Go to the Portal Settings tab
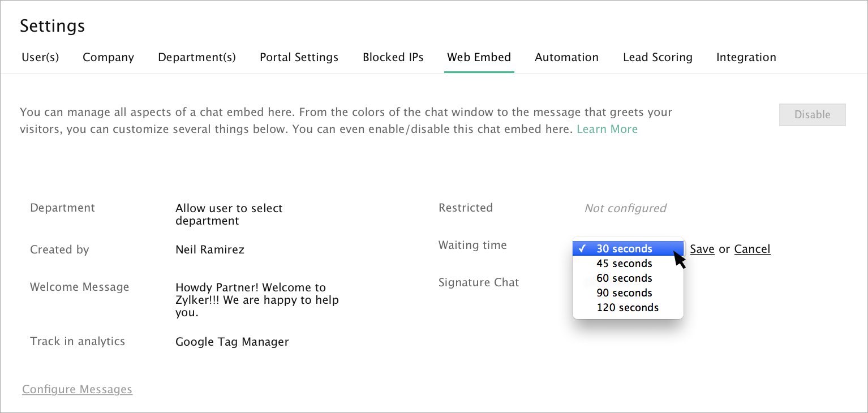The width and height of the screenshot is (868, 413). [299, 57]
